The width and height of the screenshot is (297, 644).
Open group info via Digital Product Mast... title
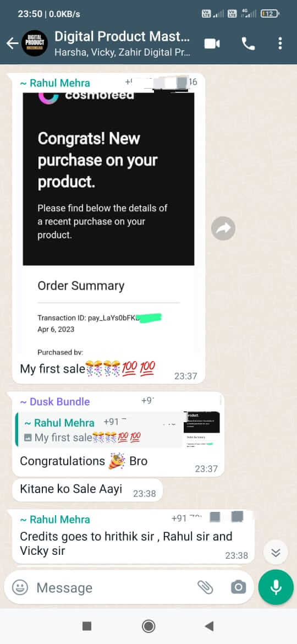(x=122, y=36)
